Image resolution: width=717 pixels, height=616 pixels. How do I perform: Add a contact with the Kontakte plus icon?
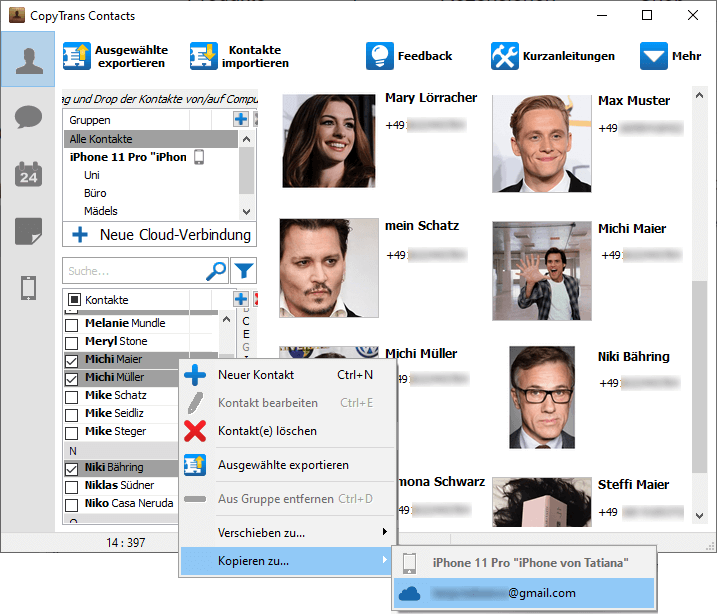pyautogui.click(x=241, y=299)
